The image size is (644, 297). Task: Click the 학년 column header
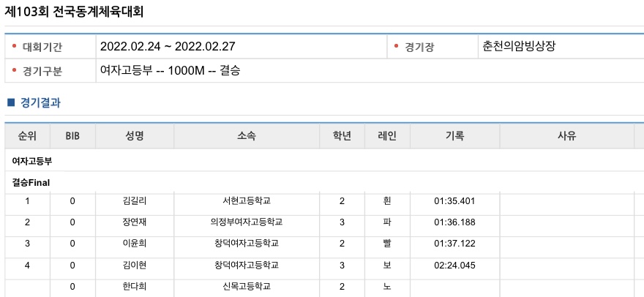coord(342,136)
